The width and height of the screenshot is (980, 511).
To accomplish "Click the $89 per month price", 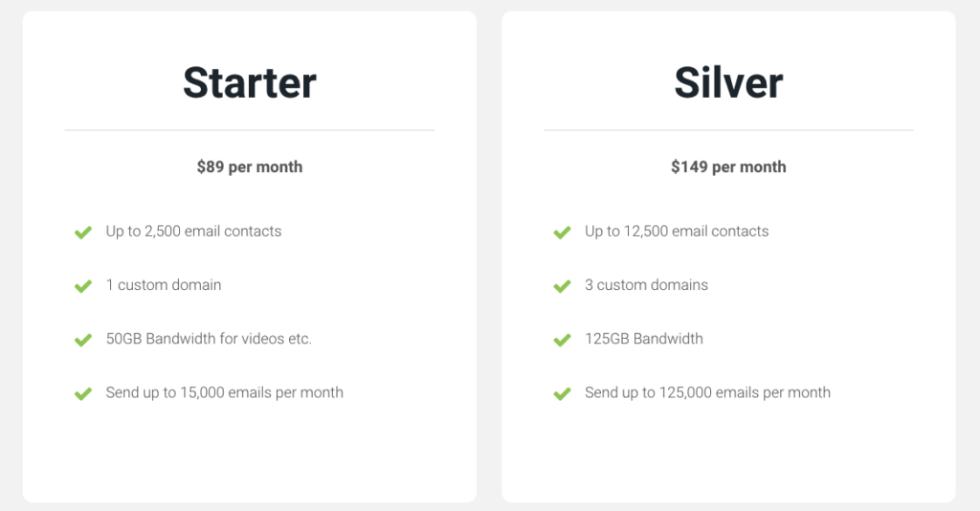I will [250, 167].
